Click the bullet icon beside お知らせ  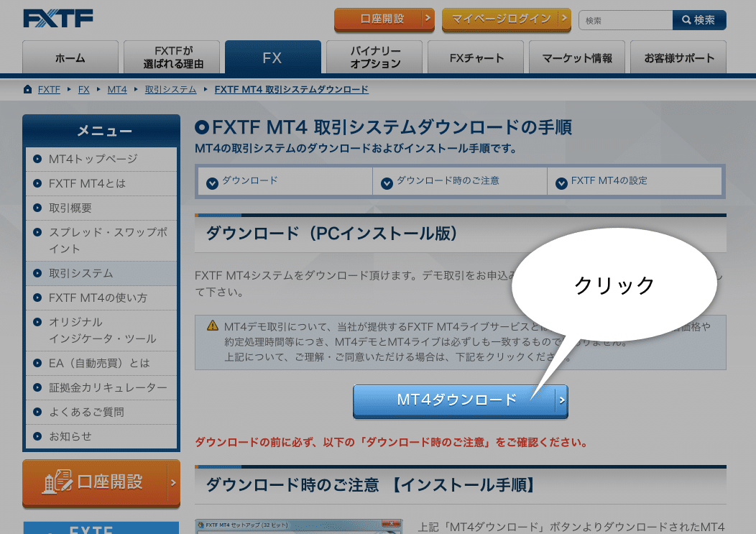click(x=37, y=436)
